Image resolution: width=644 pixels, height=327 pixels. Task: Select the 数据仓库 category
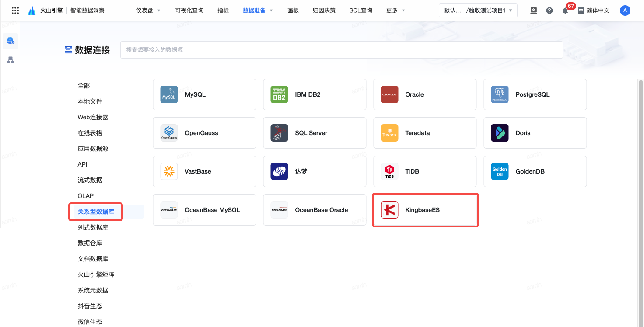click(x=90, y=243)
